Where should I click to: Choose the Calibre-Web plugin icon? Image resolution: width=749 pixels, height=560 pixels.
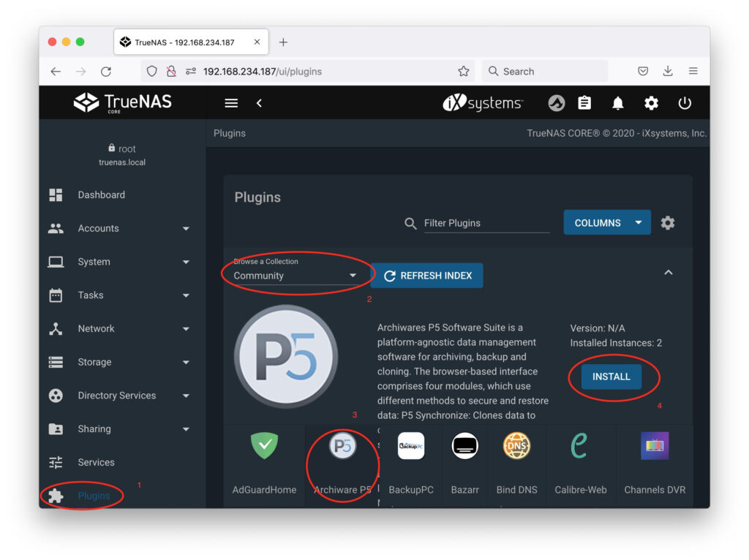(x=580, y=446)
